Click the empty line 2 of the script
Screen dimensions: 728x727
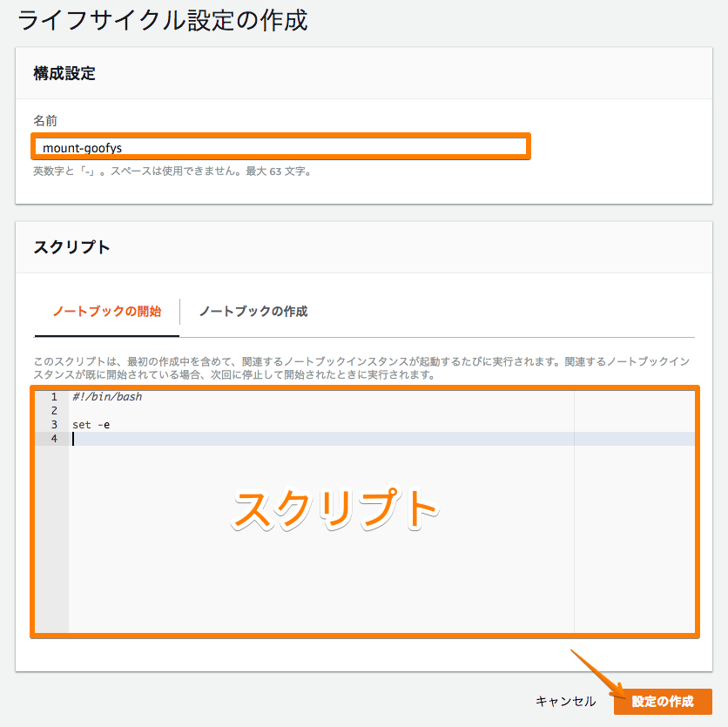[x=174, y=410]
